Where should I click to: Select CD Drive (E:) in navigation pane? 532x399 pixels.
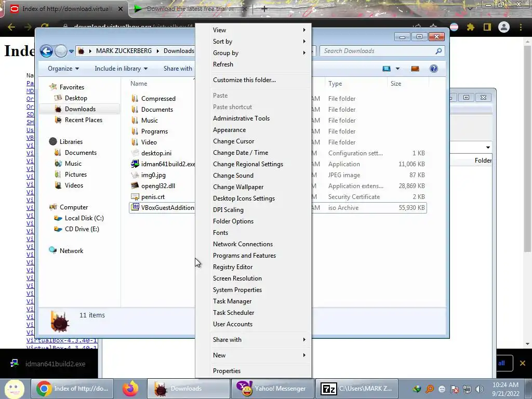point(82,229)
